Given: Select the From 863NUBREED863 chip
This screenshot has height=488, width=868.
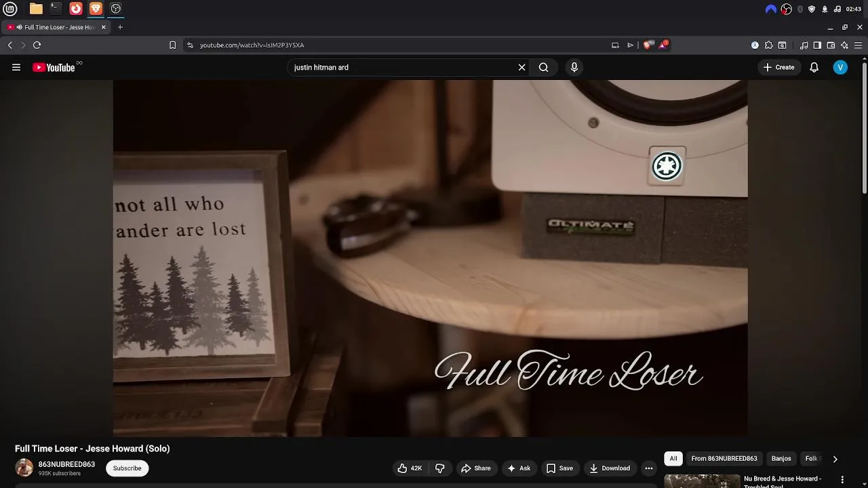Looking at the screenshot, I should point(724,459).
